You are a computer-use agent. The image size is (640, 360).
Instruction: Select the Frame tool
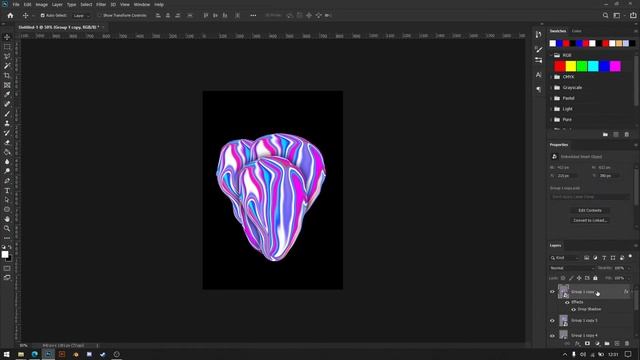pyautogui.click(x=7, y=85)
